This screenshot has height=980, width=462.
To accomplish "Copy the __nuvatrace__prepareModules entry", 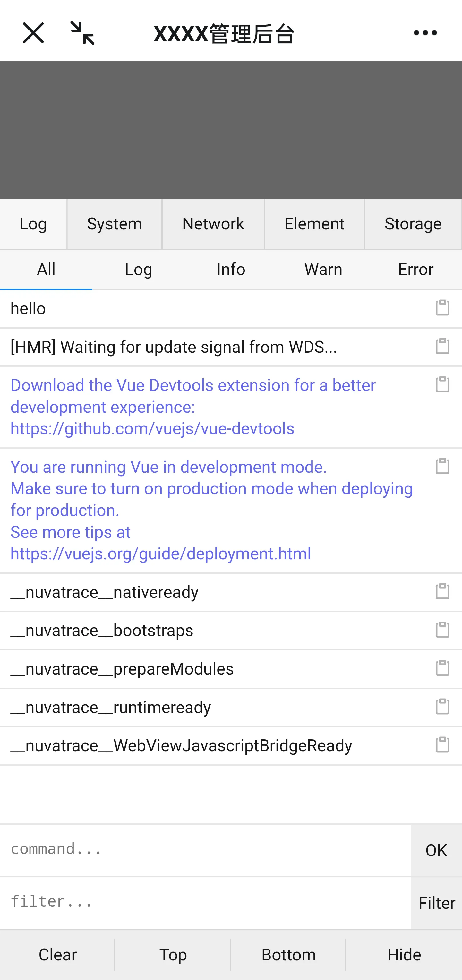I will 442,668.
